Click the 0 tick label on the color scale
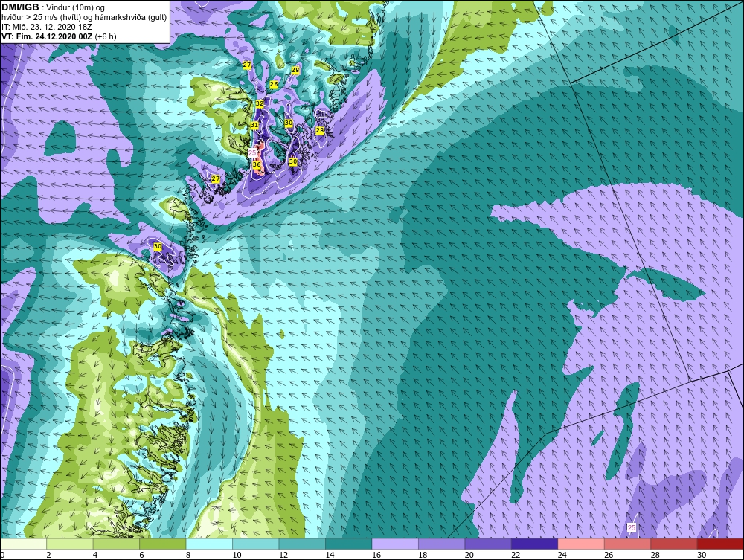 coord(2,555)
